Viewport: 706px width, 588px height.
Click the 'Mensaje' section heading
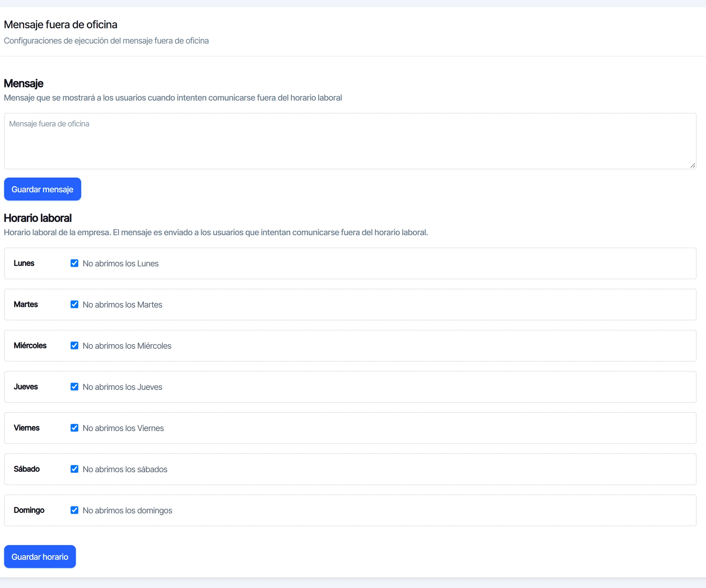pos(24,83)
